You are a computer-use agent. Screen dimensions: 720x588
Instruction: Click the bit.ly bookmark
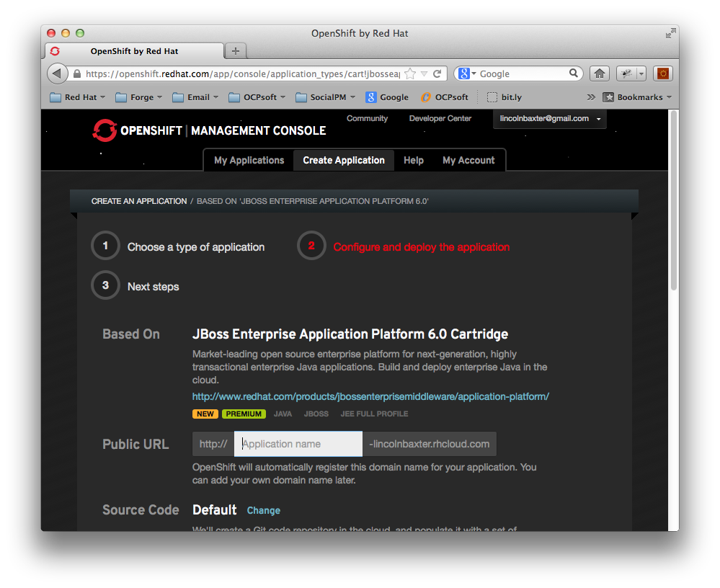tap(505, 97)
